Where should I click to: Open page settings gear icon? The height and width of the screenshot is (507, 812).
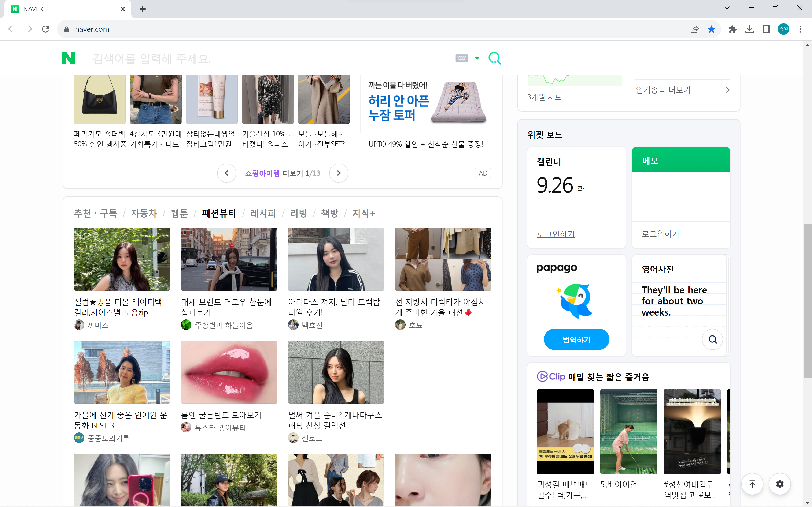780,484
